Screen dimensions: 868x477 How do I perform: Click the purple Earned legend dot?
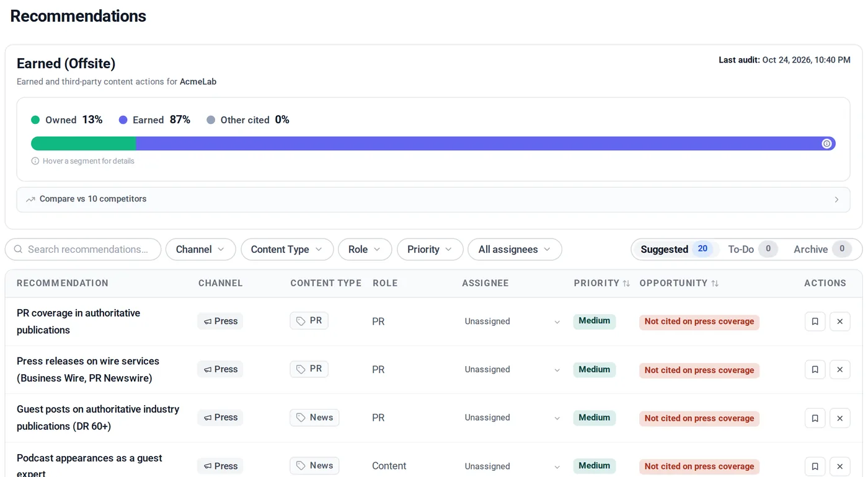click(x=123, y=120)
